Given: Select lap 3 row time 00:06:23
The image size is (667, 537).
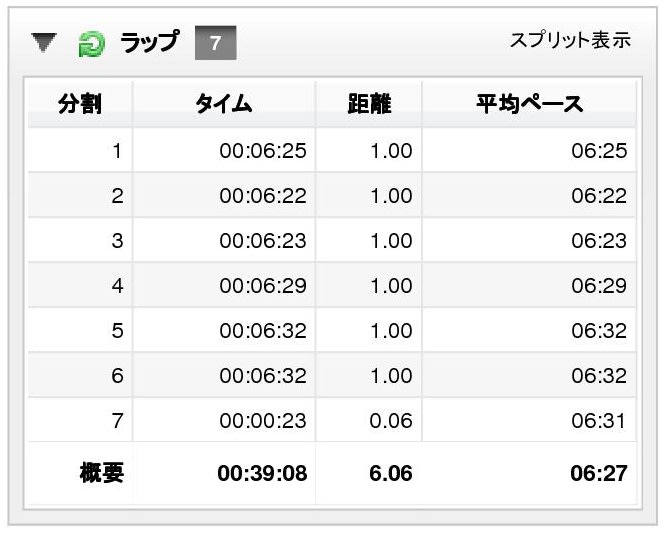Looking at the screenshot, I should click(x=263, y=241).
